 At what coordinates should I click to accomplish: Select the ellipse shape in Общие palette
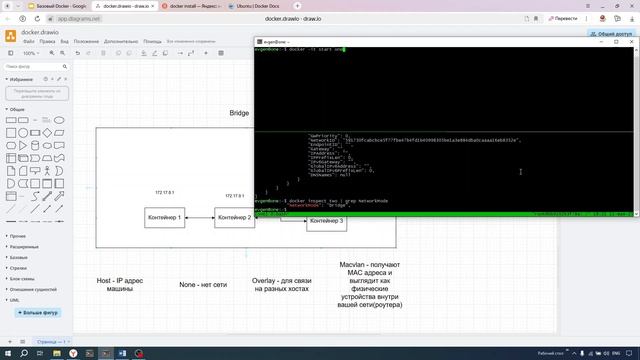[59, 120]
